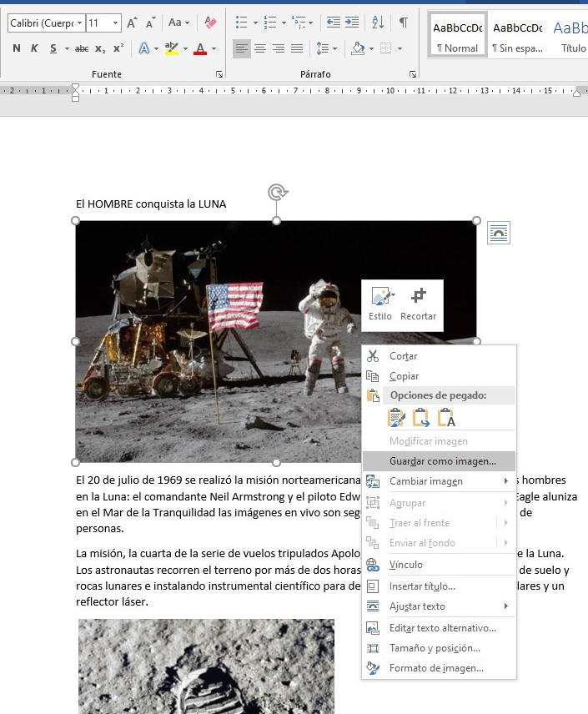
Task: Open Formato de imagen from the context menu
Action: pyautogui.click(x=436, y=668)
